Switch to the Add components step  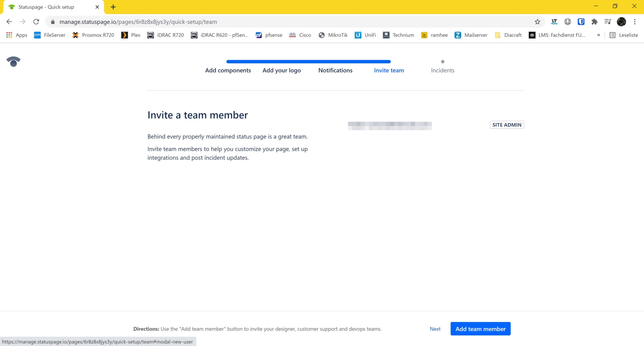[228, 70]
